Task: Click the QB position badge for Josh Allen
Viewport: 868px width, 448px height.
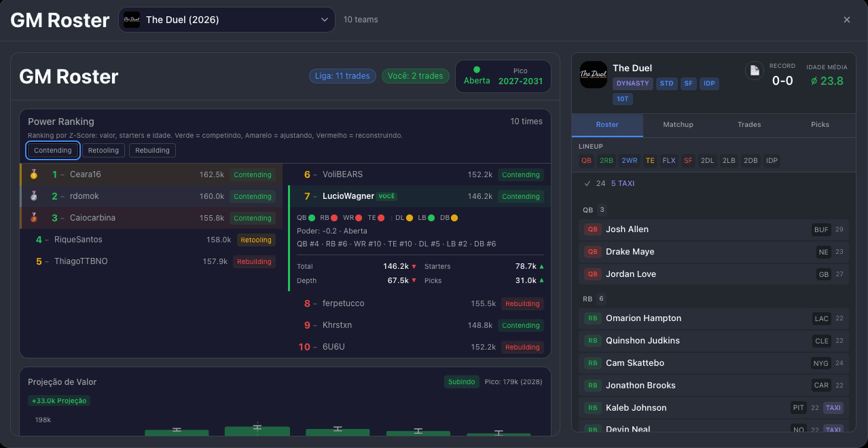Action: 593,229
